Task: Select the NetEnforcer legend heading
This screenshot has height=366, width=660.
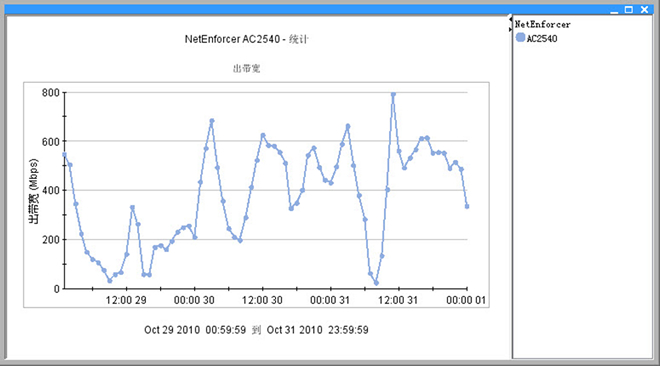Action: click(543, 24)
